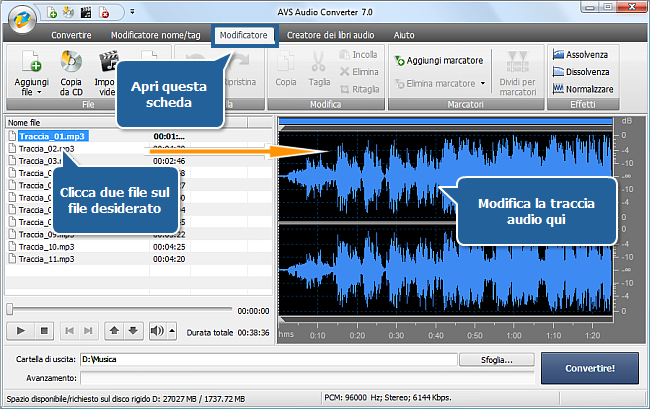650x409 pixels.
Task: Apply the Dissolvenza fade-out effect
Action: pyautogui.click(x=585, y=71)
